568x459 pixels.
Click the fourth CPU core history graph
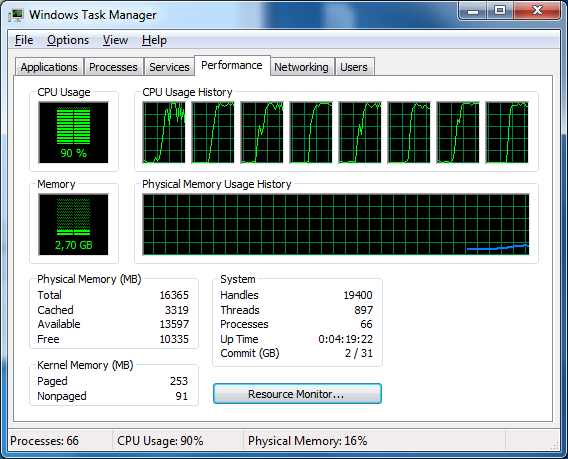pos(311,133)
